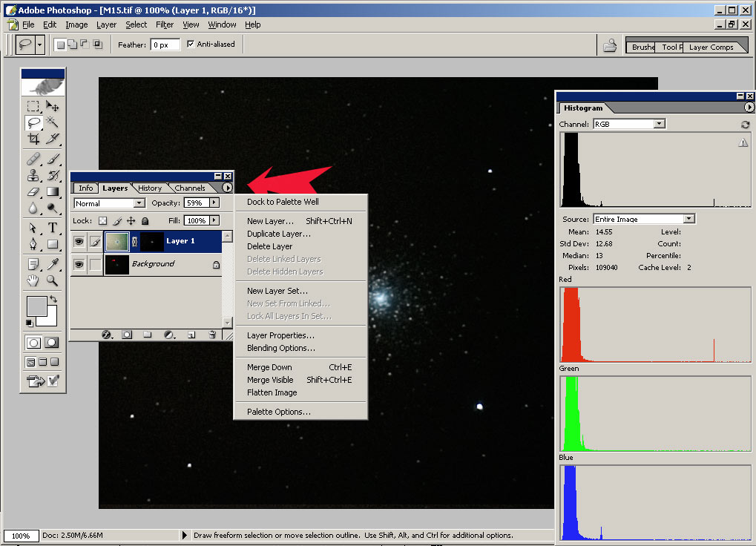Choose Flatten Image from the menu

272,392
